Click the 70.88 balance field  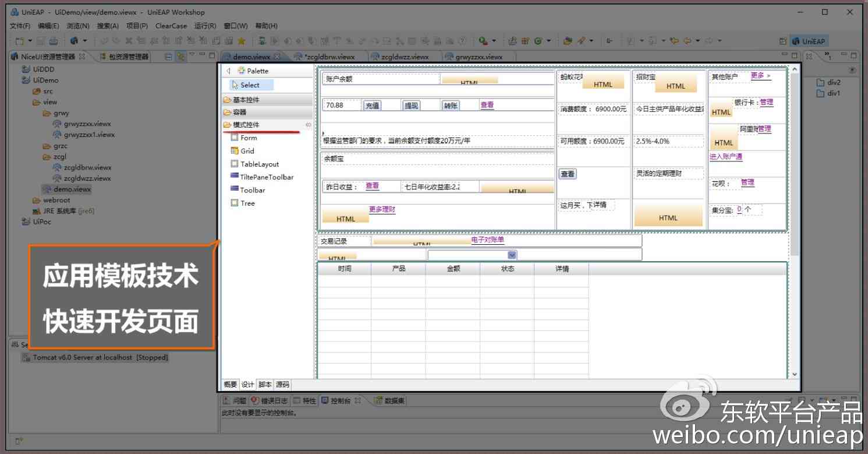point(342,105)
